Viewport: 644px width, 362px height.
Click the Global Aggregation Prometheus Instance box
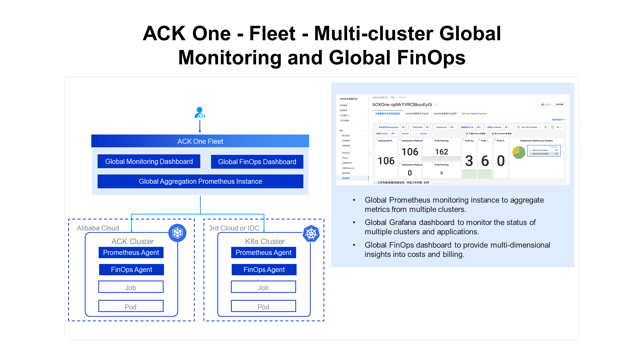coord(200,182)
